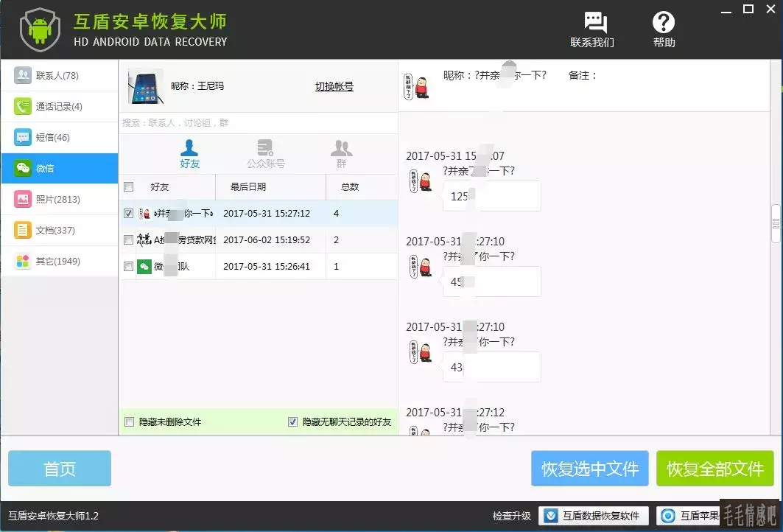Screen dimensions: 783x532
Task: Click the pink photos icon
Action: point(23,199)
